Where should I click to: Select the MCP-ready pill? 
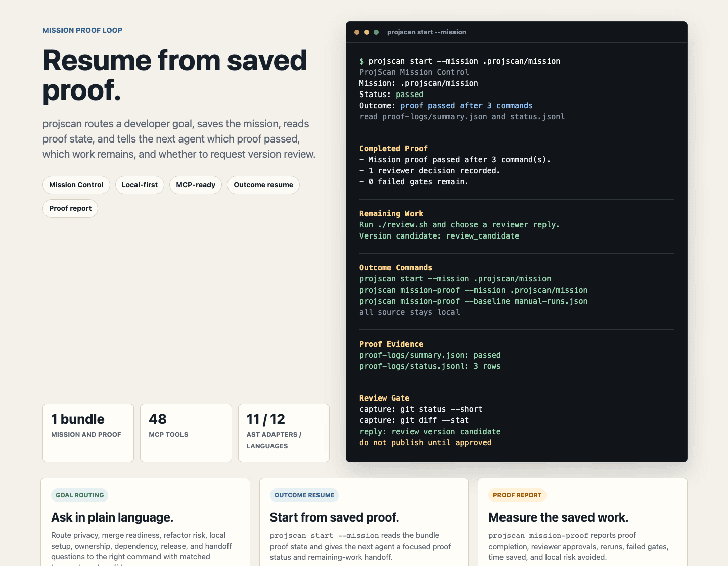pos(196,185)
